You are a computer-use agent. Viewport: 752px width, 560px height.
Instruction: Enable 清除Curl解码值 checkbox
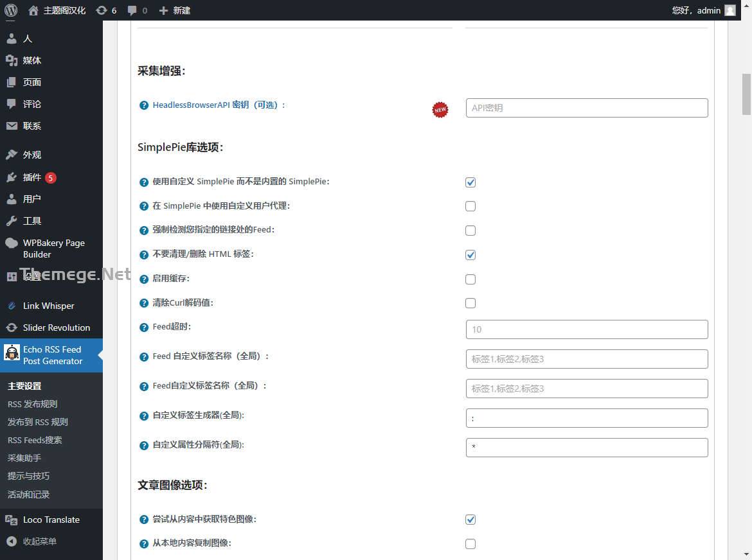click(470, 303)
